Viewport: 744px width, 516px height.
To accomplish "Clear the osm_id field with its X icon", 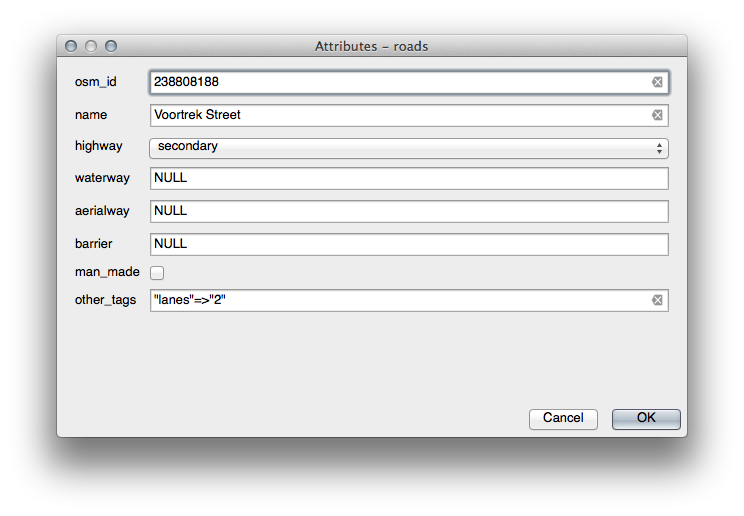I will click(x=657, y=82).
